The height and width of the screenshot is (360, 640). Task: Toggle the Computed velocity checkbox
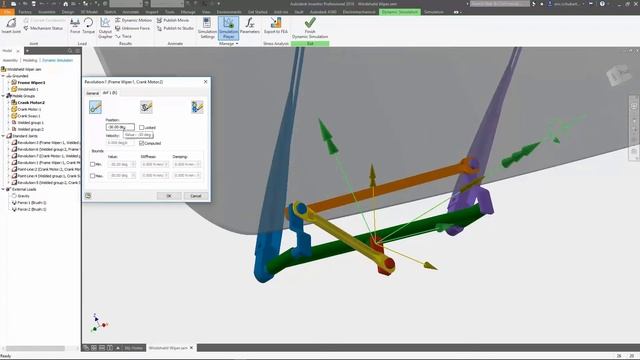[142, 143]
